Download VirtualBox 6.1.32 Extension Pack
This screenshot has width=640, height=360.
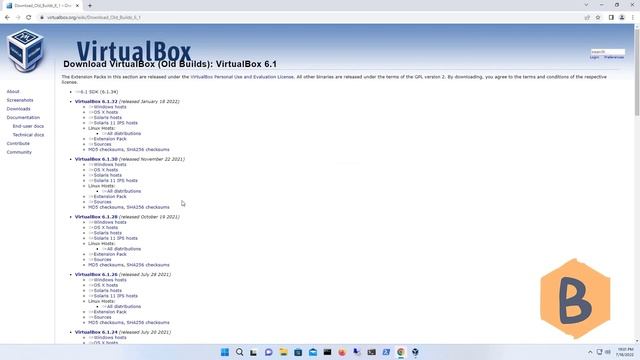(107, 139)
